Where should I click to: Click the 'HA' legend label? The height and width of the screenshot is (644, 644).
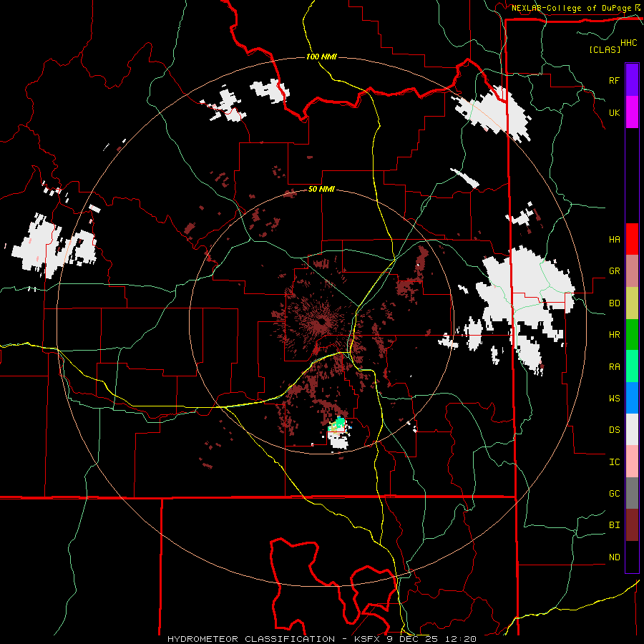[614, 240]
